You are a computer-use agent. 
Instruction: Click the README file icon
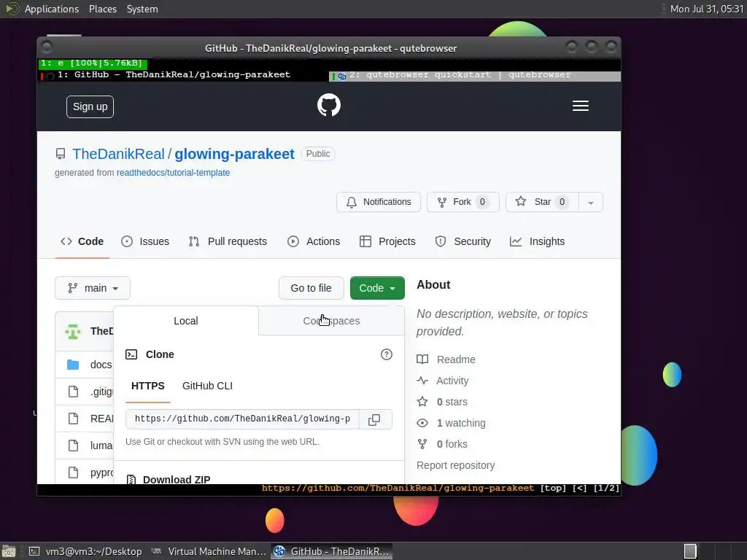[x=73, y=419]
